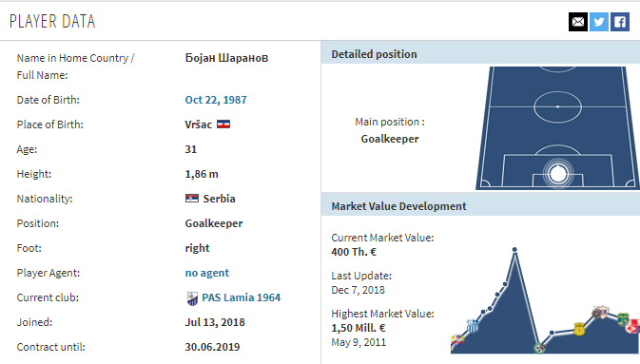This screenshot has height=364, width=640.
Task: Click the yellow club crest on the graph
Action: (x=579, y=329)
